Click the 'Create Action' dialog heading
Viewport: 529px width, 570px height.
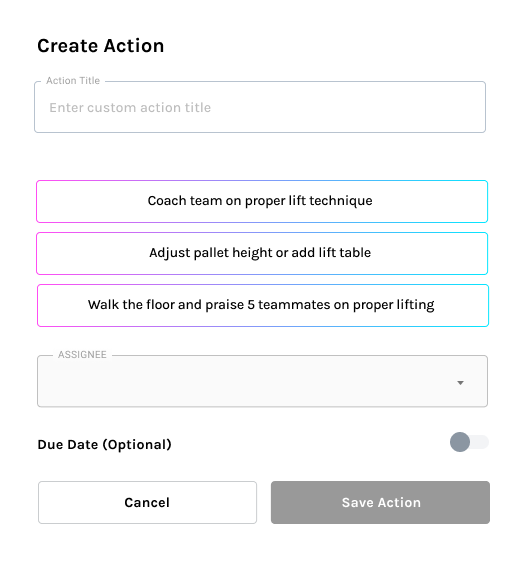pos(100,46)
